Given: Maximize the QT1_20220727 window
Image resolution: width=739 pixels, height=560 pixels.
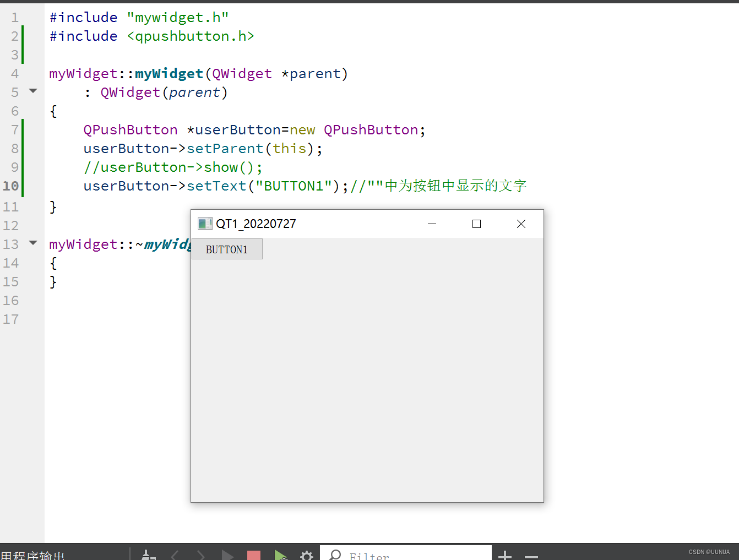Looking at the screenshot, I should [x=477, y=224].
